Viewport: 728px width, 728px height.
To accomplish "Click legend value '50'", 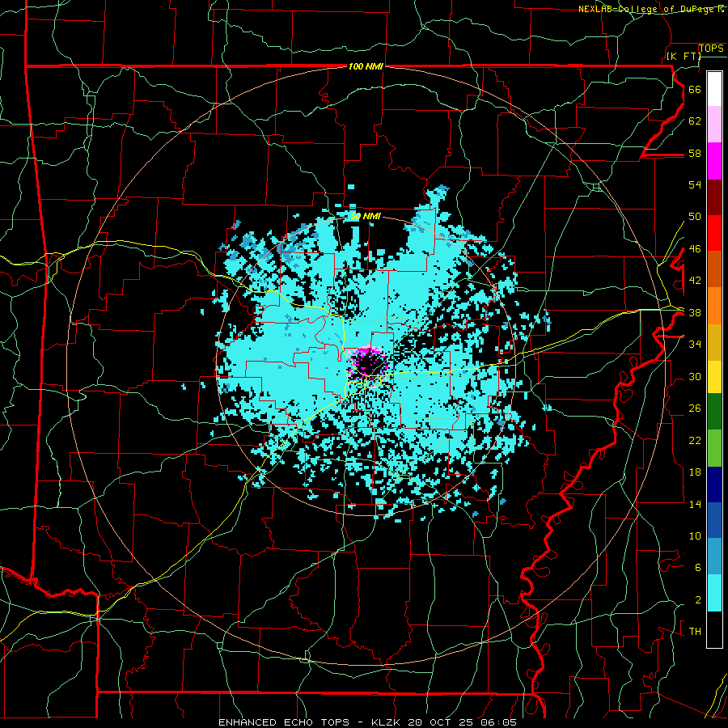I will point(695,216).
